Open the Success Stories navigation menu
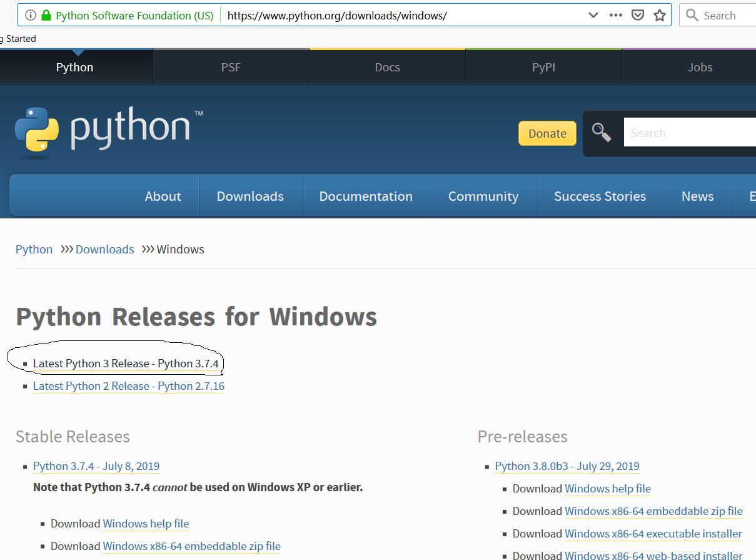 point(600,196)
